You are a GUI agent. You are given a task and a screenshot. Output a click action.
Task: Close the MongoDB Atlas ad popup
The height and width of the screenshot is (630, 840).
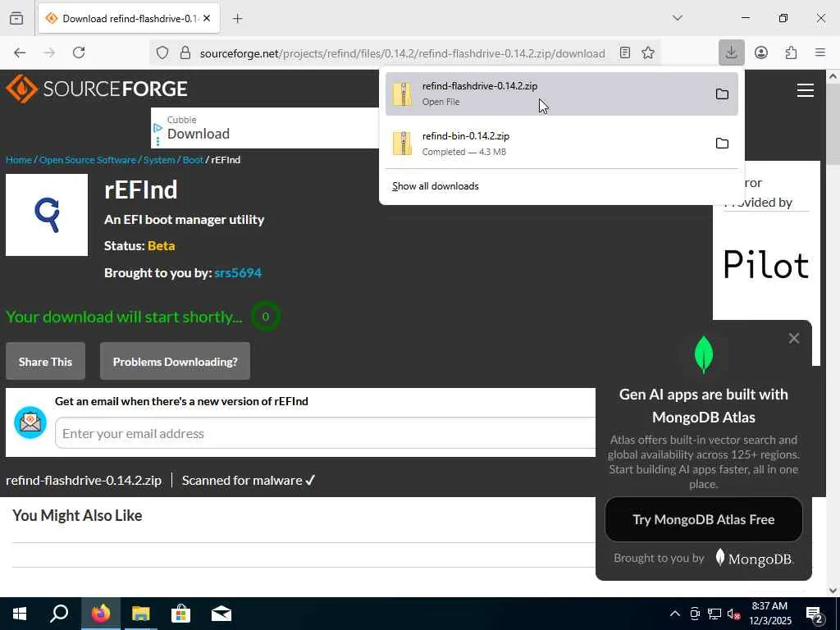click(x=794, y=339)
